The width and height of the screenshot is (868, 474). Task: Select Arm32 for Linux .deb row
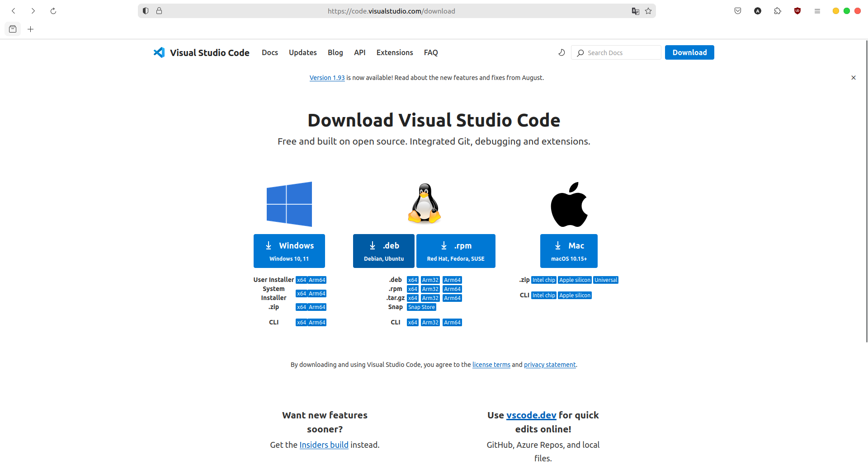(430, 280)
